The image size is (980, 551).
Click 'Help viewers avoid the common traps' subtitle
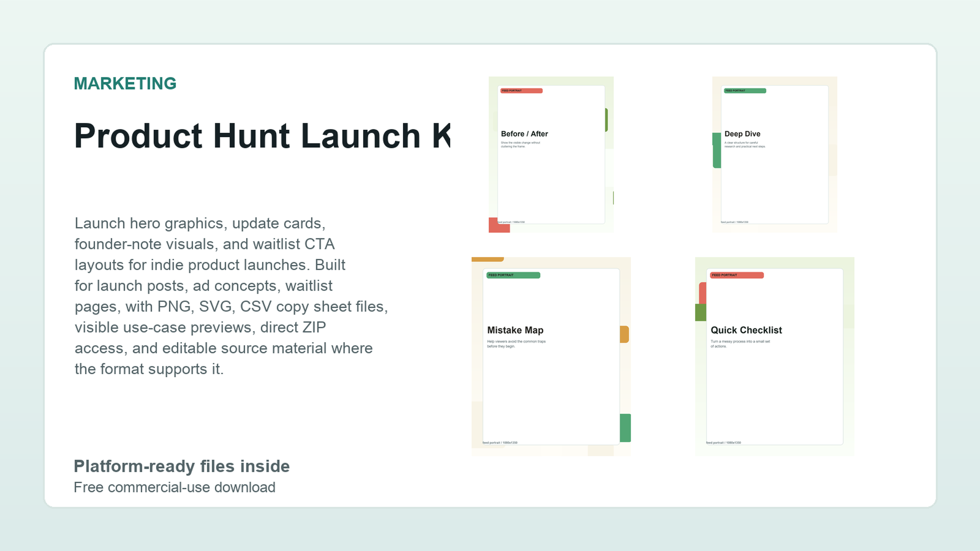[x=516, y=342]
